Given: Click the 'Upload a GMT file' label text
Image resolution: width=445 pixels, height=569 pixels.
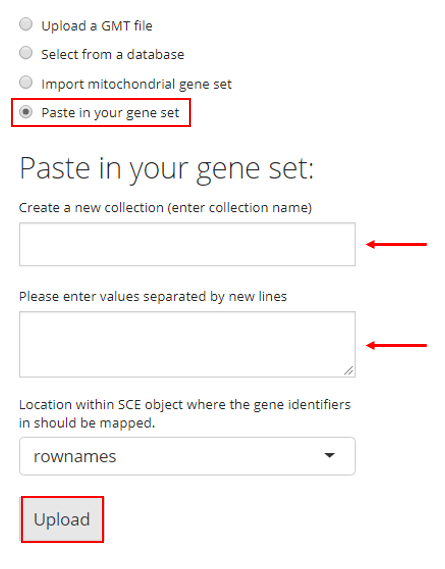Looking at the screenshot, I should tap(97, 26).
